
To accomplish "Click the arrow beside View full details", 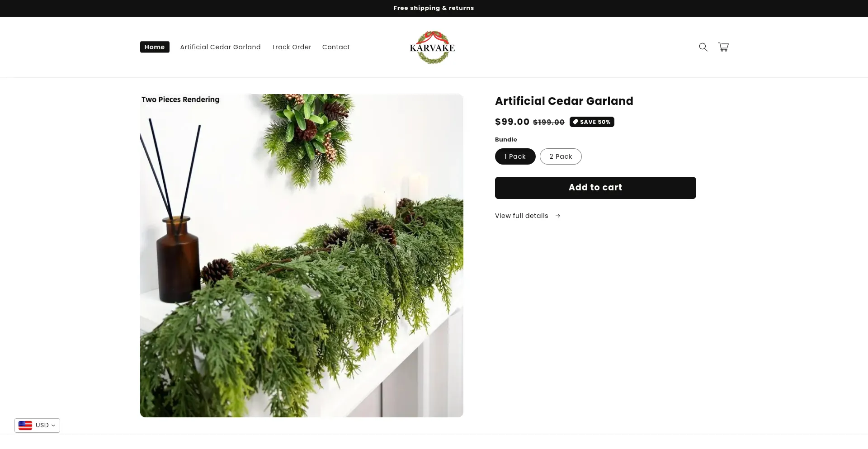I will [x=557, y=216].
